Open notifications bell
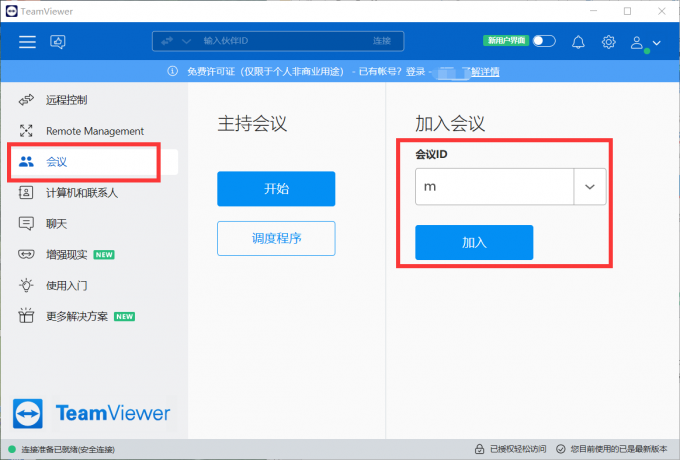The width and height of the screenshot is (680, 460). (578, 42)
